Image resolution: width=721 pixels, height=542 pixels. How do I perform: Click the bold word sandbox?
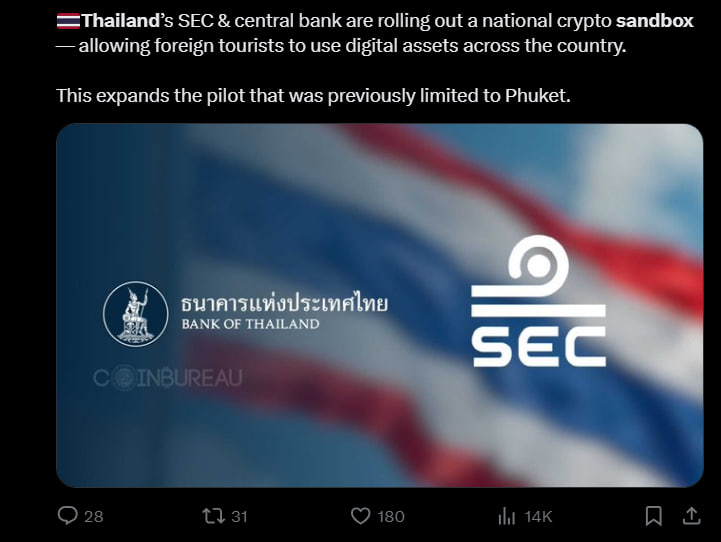click(x=655, y=21)
